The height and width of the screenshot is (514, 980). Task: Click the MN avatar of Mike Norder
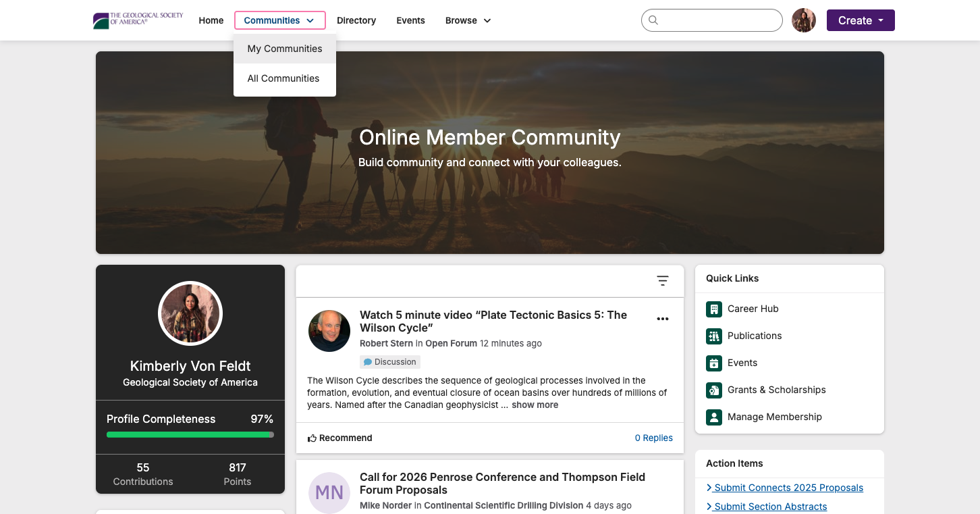coord(329,492)
